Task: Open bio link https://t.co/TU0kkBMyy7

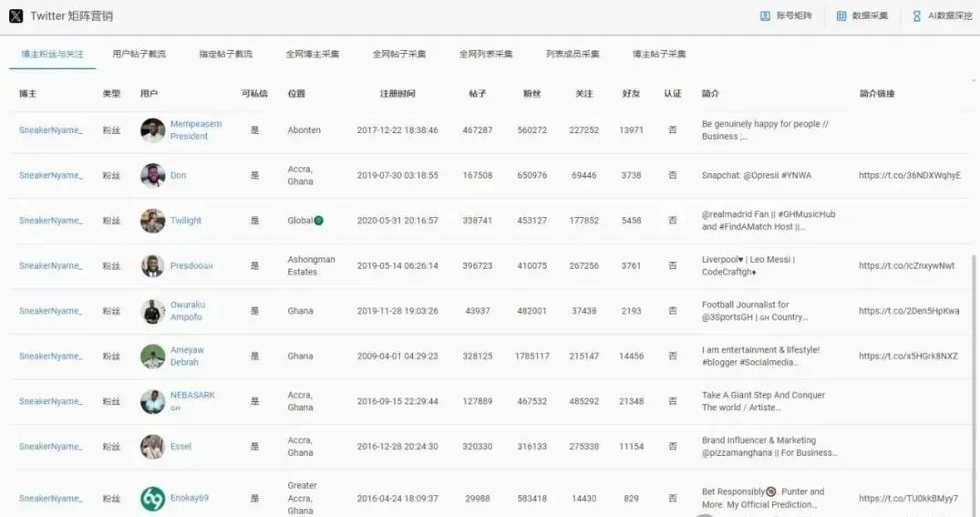Action: (x=908, y=498)
